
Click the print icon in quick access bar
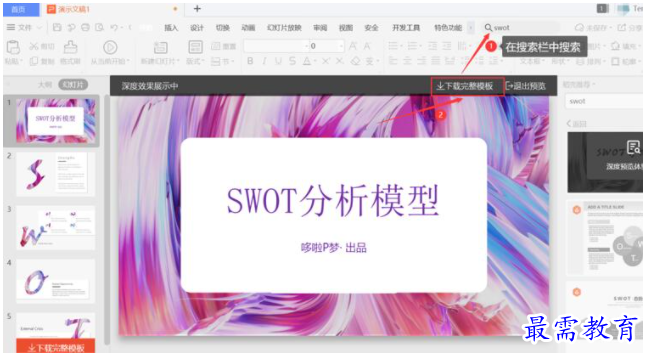pyautogui.click(x=85, y=28)
